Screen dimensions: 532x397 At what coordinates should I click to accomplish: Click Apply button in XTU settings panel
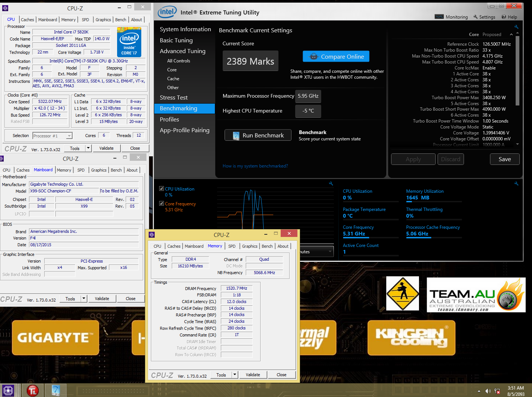(413, 159)
